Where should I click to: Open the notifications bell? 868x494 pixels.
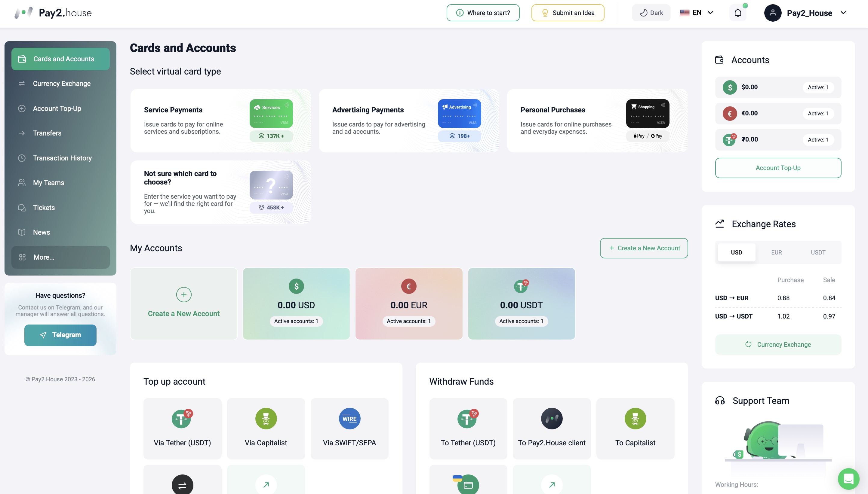coord(737,13)
